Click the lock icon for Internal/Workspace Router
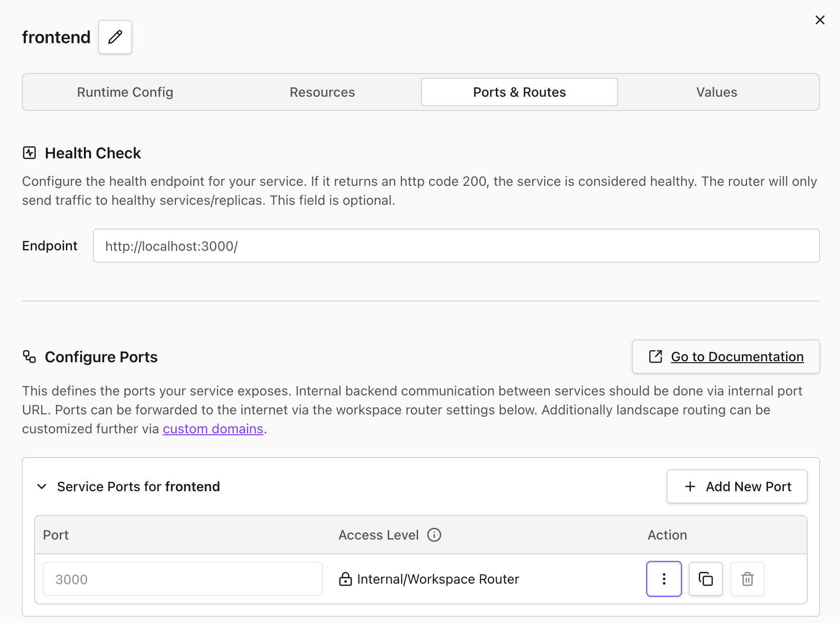The width and height of the screenshot is (840, 623). coord(346,579)
